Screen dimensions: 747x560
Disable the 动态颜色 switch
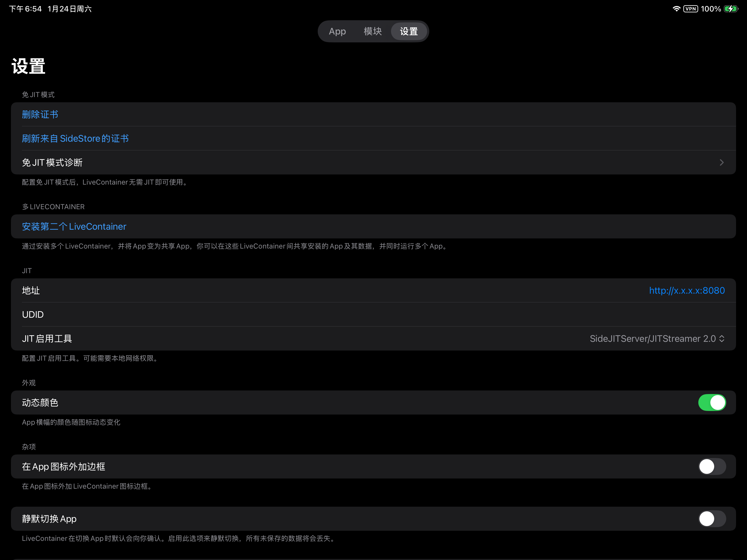click(712, 402)
